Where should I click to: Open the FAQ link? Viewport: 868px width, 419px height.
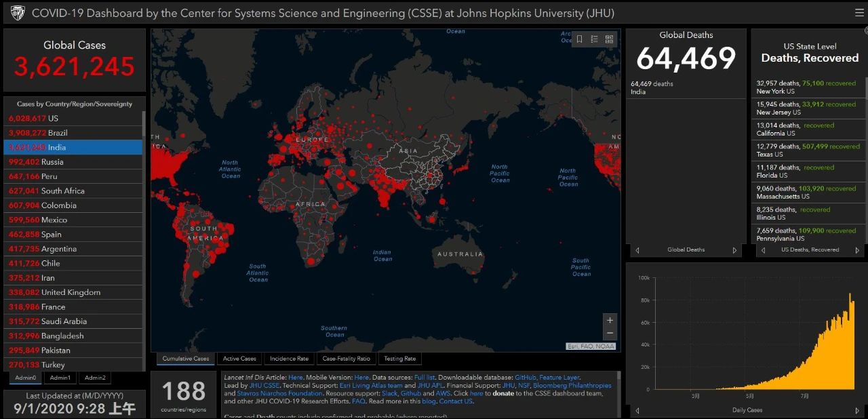358,401
